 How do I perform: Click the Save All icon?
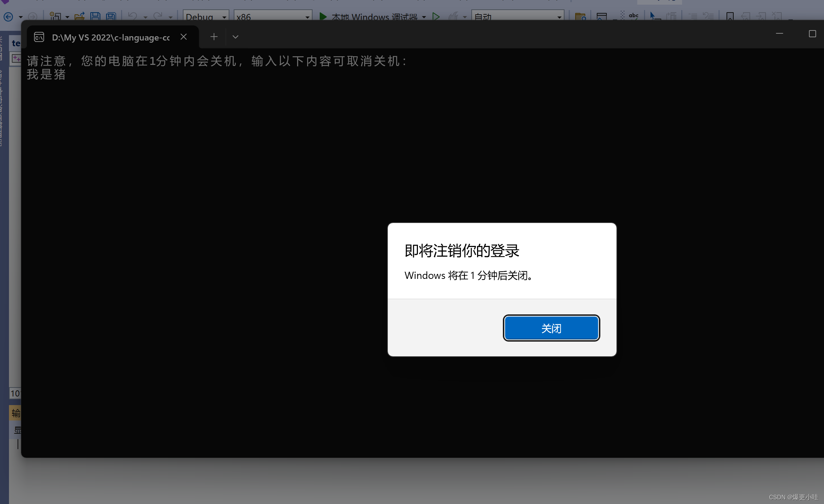coord(111,16)
